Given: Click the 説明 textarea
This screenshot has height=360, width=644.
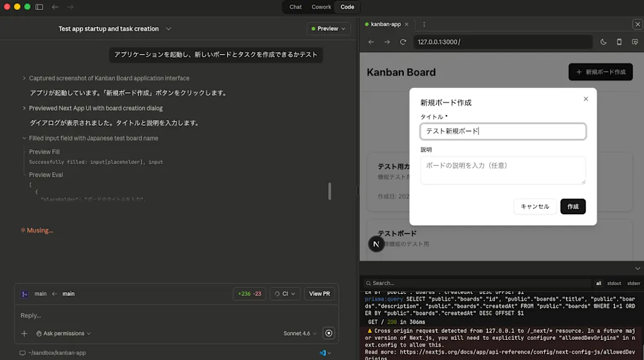Looking at the screenshot, I should tap(502, 170).
